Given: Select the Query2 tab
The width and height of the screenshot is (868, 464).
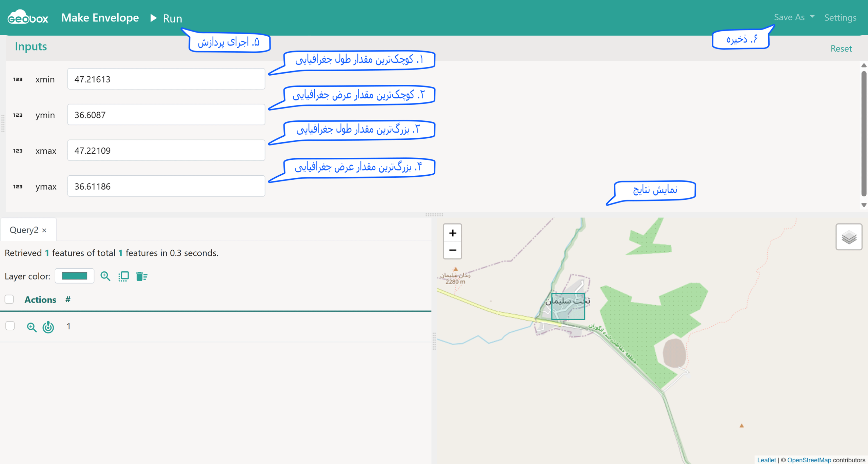Looking at the screenshot, I should tap(24, 230).
